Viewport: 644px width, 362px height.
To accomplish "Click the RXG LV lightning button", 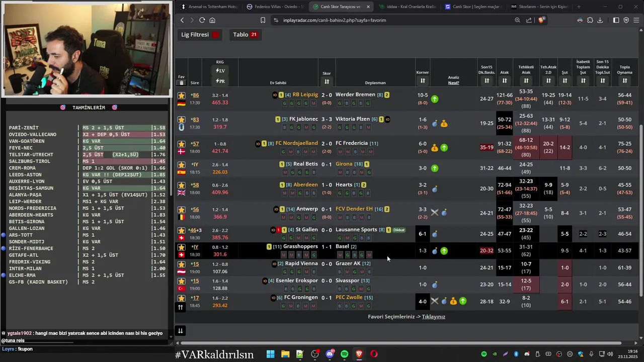I will coord(220,71).
